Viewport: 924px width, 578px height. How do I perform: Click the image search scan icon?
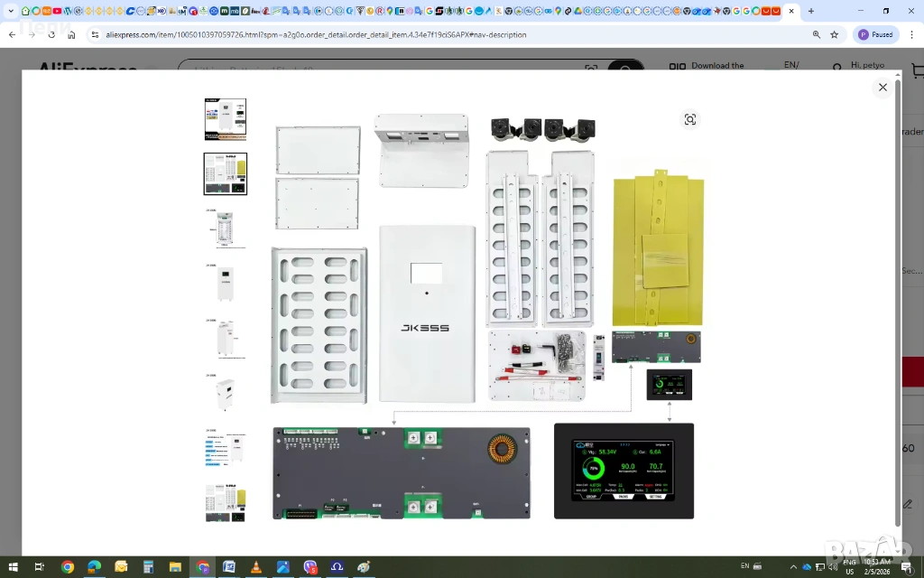tap(690, 120)
